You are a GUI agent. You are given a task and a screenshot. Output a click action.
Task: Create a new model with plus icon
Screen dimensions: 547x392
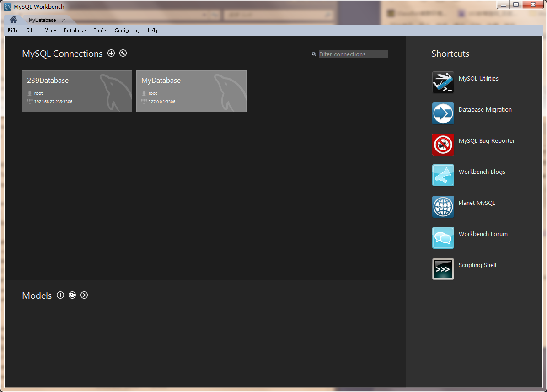[60, 295]
